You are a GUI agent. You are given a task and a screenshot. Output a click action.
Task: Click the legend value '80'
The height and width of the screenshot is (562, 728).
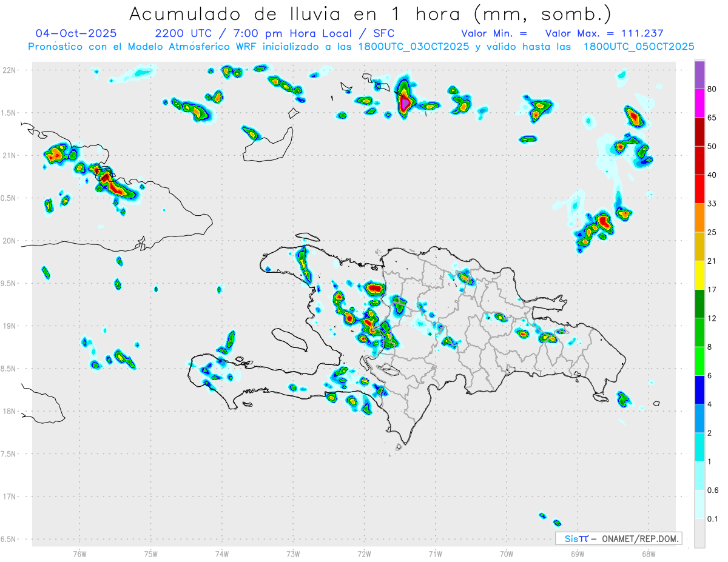(x=712, y=90)
